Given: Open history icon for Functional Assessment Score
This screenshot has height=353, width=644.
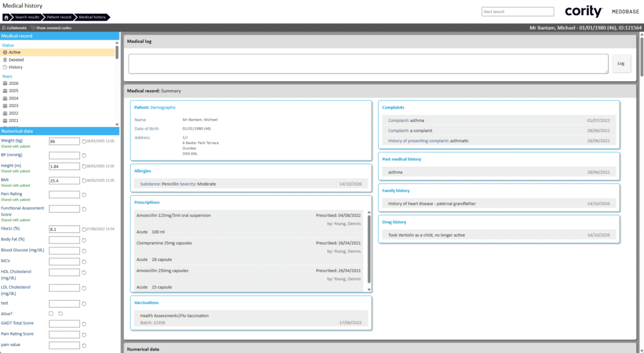Looking at the screenshot, I should [84, 209].
